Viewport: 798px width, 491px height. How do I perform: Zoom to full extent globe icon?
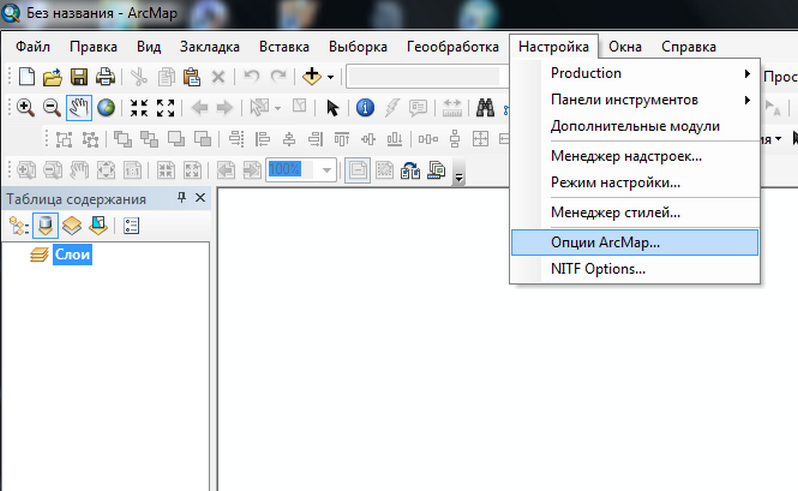point(106,108)
